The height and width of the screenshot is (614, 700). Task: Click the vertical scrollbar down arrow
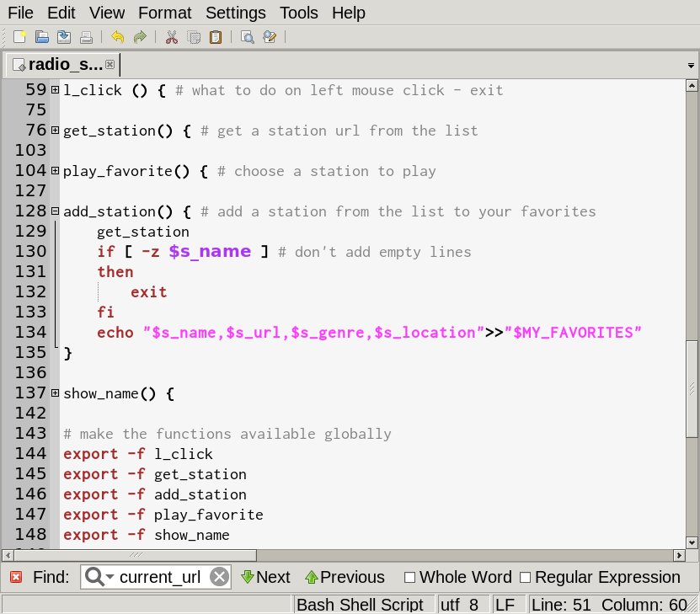[692, 542]
